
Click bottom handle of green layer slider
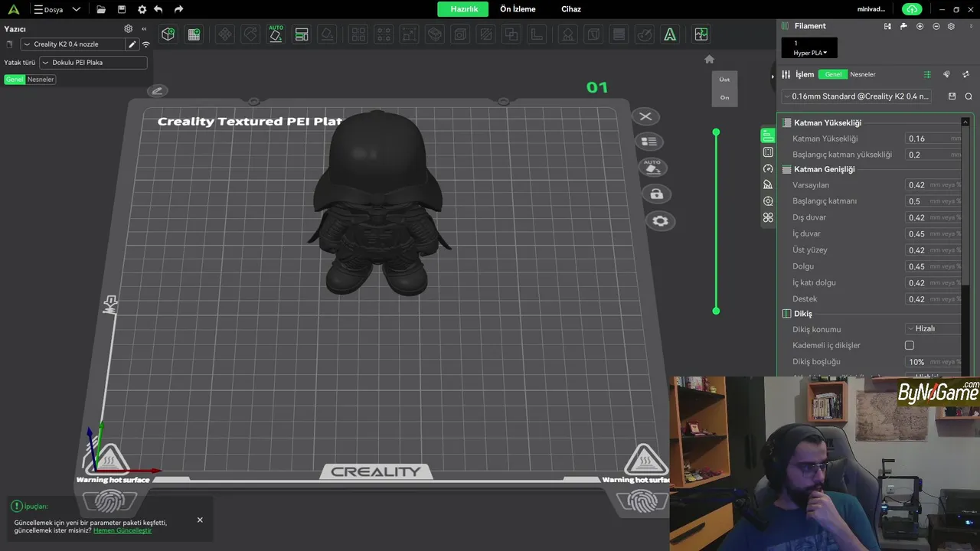tap(716, 311)
